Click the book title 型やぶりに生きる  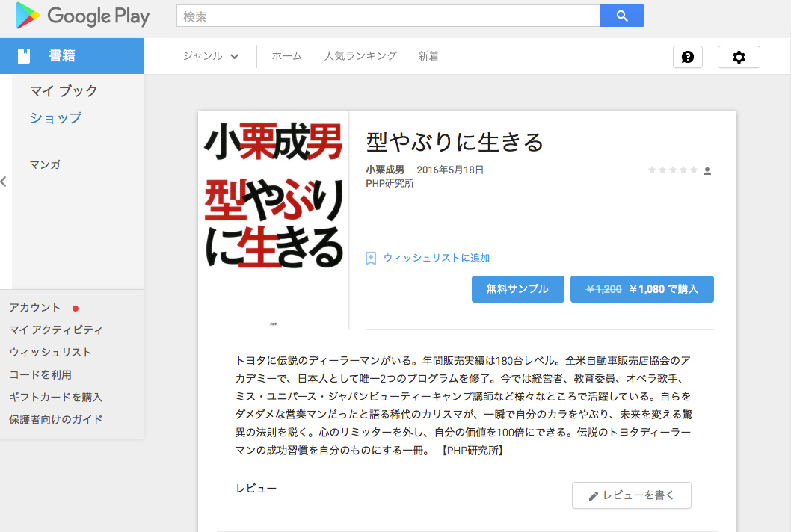click(455, 142)
